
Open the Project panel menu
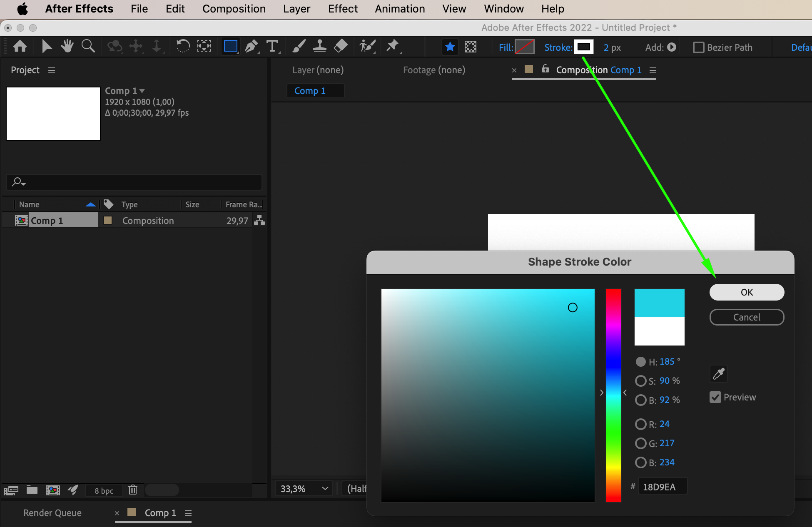(52, 70)
